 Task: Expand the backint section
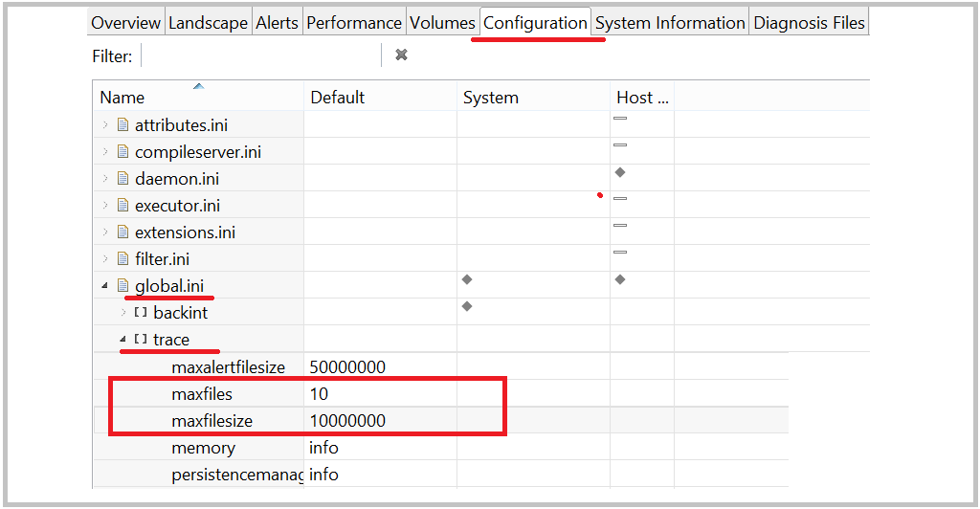tap(123, 312)
